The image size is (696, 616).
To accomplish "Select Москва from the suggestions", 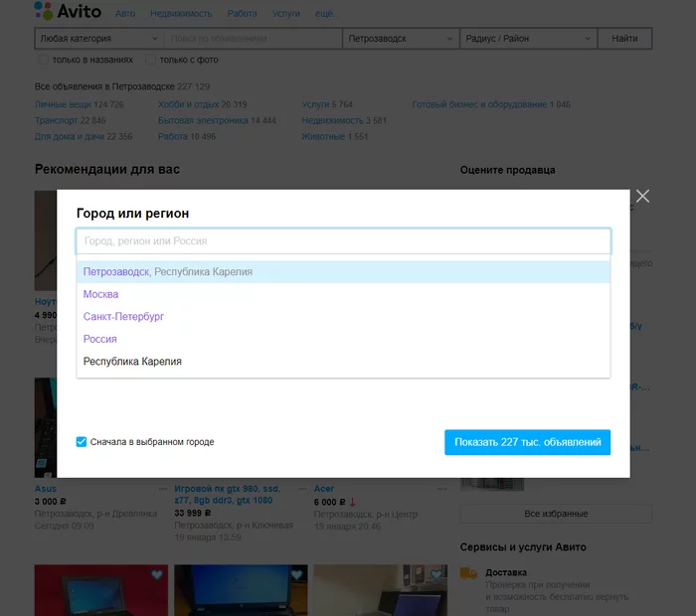I will click(x=343, y=294).
